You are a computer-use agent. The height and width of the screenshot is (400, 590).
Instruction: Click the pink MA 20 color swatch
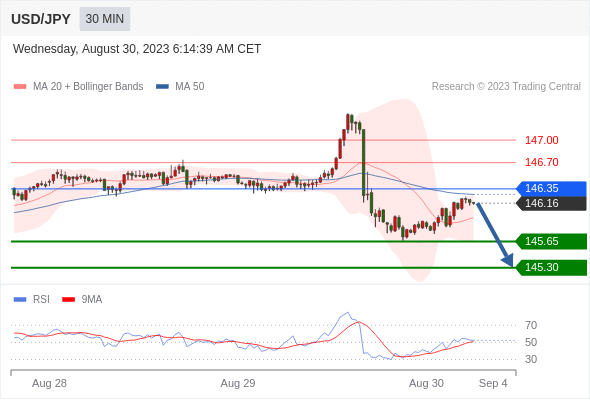point(20,87)
